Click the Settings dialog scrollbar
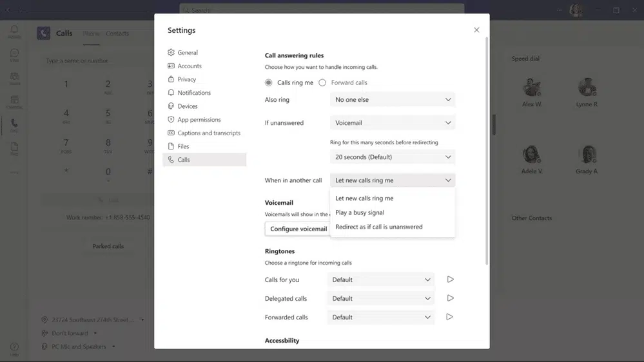 [x=487, y=151]
